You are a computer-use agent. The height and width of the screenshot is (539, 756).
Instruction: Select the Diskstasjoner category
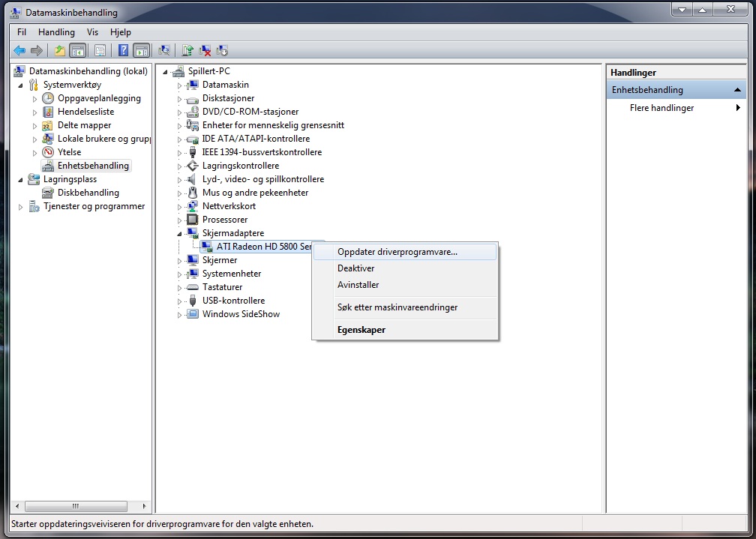[x=228, y=98]
